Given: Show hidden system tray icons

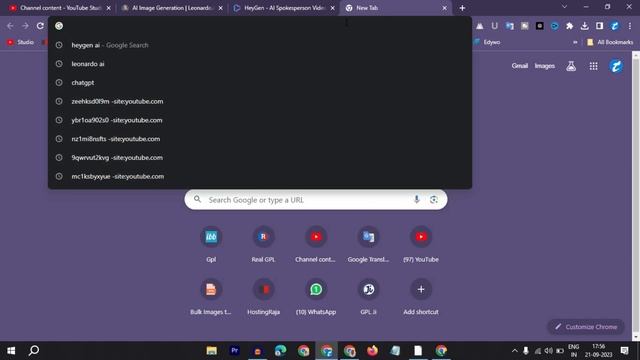Looking at the screenshot, I should (x=515, y=351).
